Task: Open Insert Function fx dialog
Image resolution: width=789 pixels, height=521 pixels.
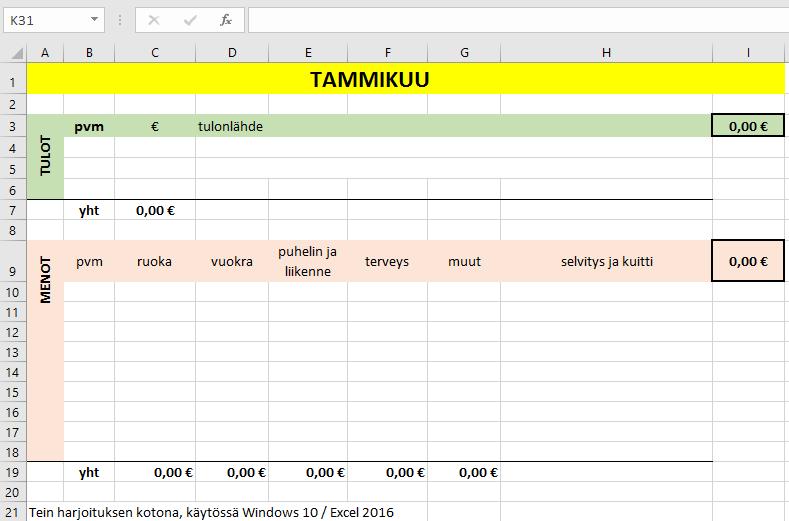Action: [x=226, y=20]
